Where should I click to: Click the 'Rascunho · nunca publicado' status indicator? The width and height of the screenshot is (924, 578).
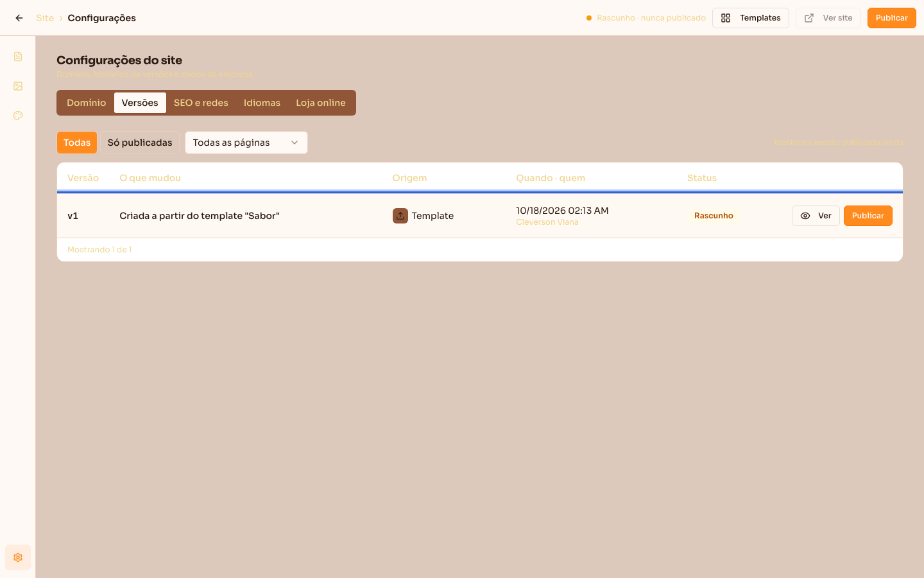[x=646, y=18]
